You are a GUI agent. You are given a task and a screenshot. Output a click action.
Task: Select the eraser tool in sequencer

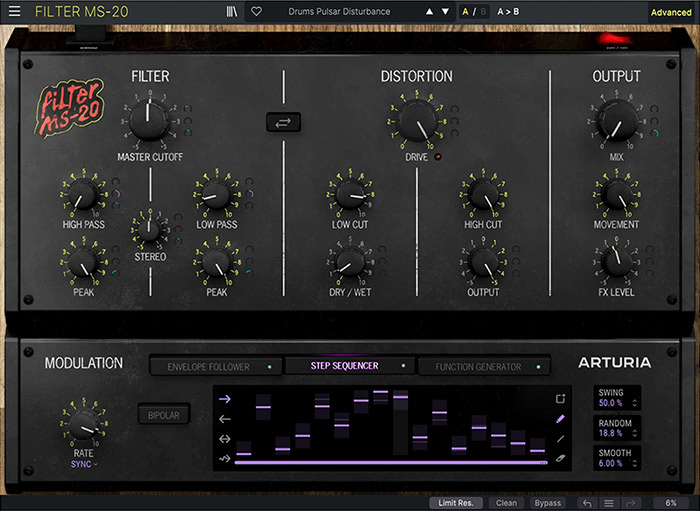click(x=560, y=458)
